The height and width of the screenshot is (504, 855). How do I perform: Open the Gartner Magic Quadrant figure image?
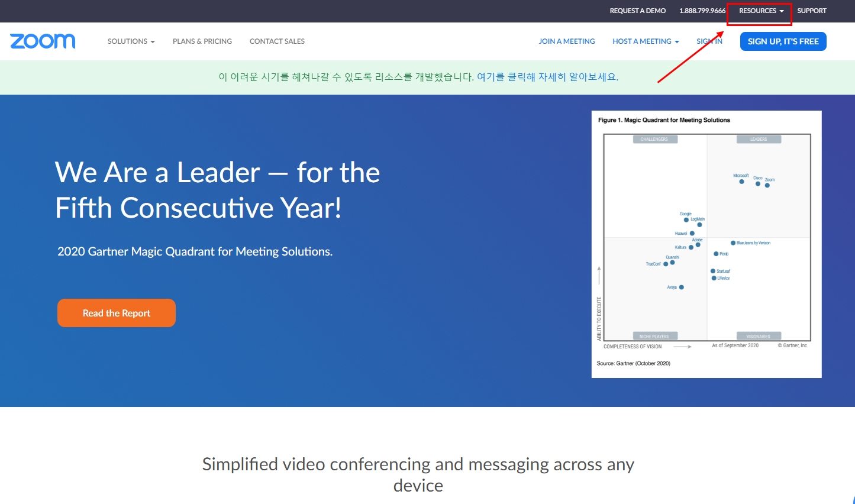[x=706, y=244]
